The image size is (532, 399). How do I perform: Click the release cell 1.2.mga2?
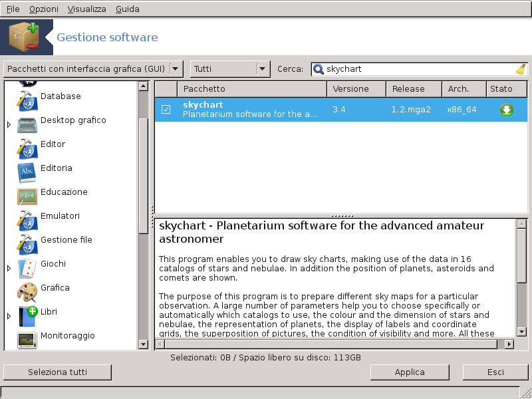click(x=411, y=110)
